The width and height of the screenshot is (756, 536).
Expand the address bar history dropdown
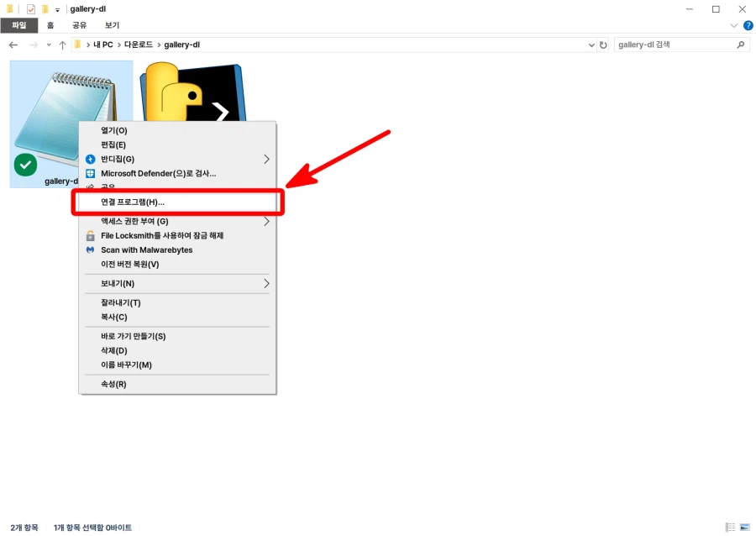coord(591,45)
